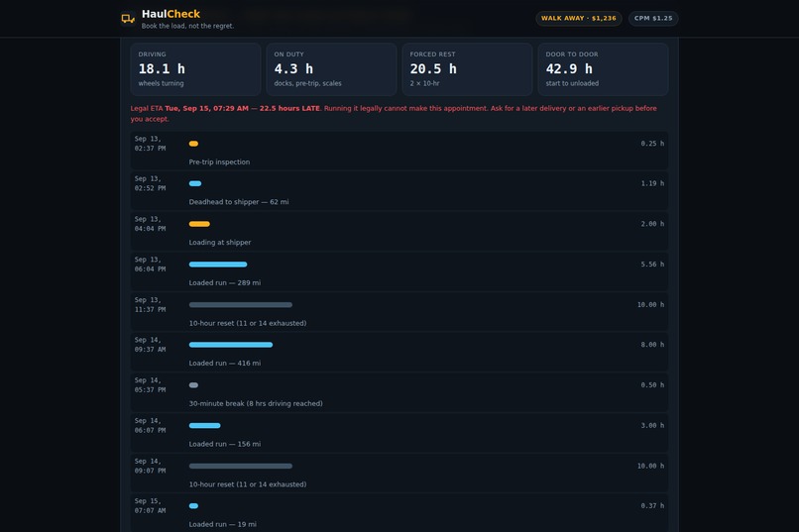
Task: Click the blue Deadhead duration bar
Action: [195, 183]
